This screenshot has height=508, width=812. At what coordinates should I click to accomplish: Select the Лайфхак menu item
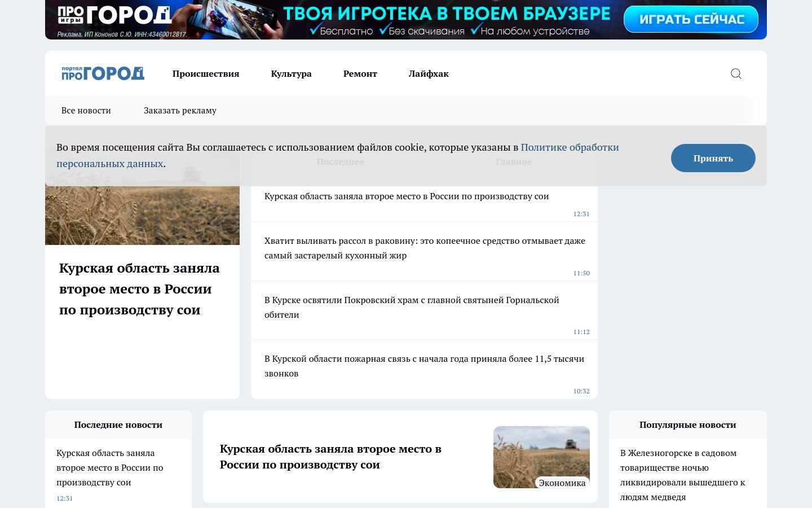[429, 73]
